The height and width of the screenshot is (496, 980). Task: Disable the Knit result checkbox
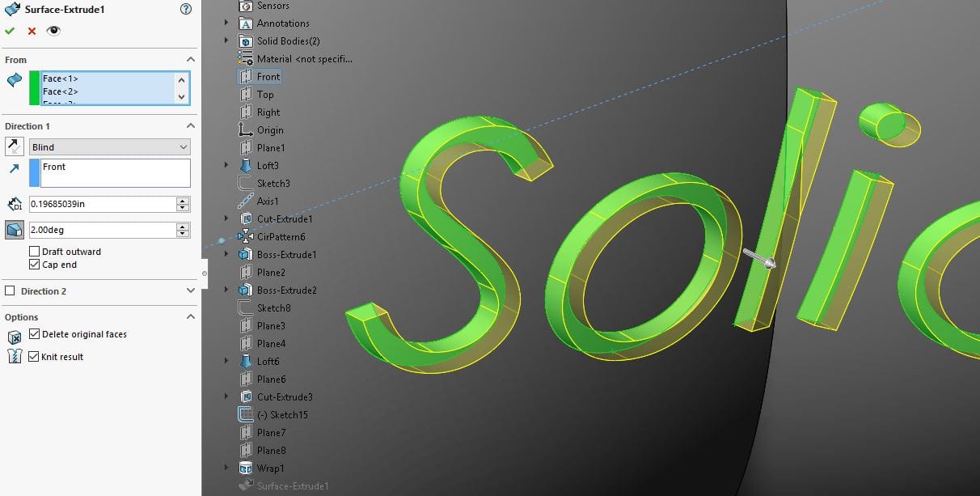tap(34, 357)
